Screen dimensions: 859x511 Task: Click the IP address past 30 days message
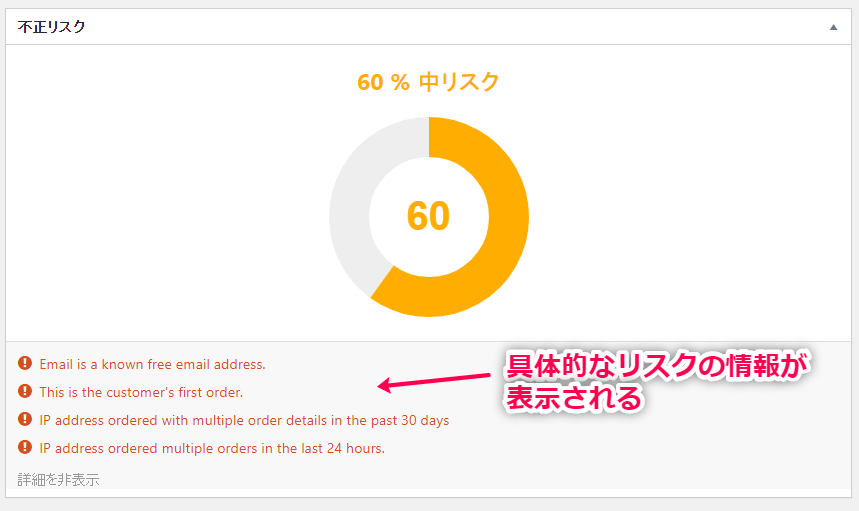point(244,420)
